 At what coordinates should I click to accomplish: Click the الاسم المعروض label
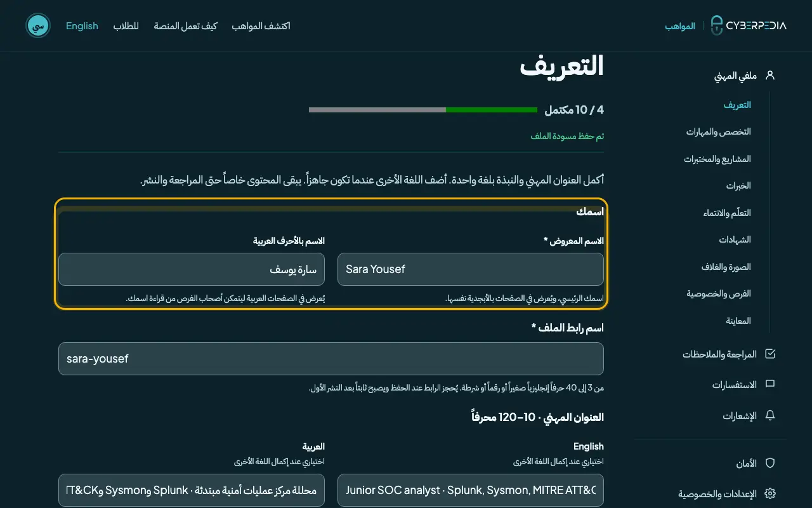(x=573, y=241)
